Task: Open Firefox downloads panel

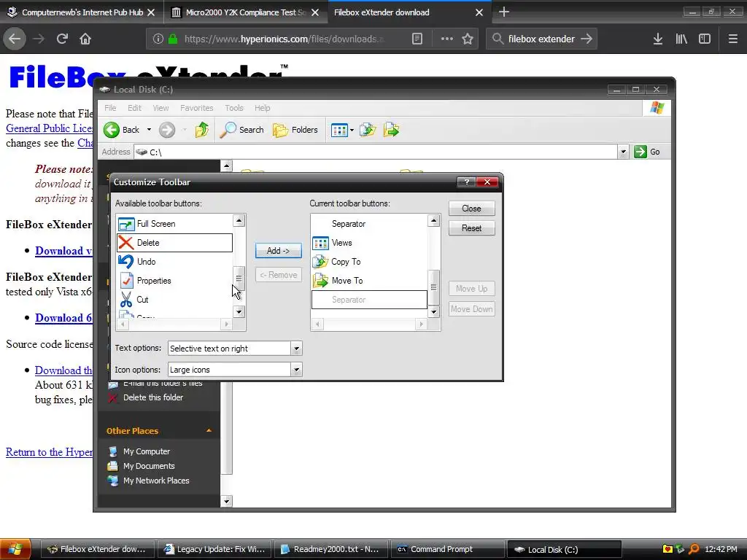Action: 658,39
